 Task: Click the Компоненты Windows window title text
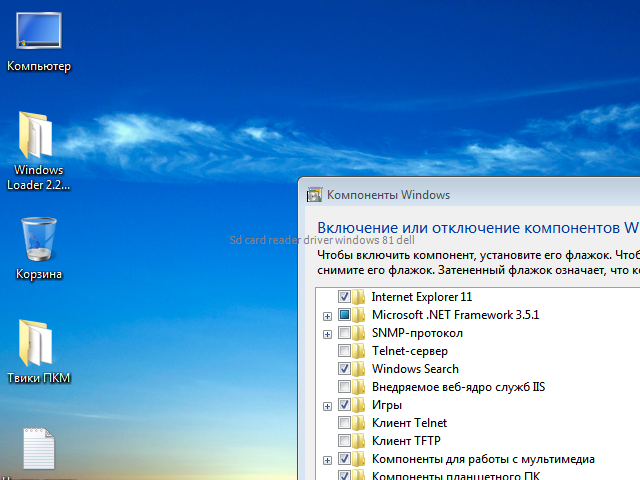(x=388, y=195)
